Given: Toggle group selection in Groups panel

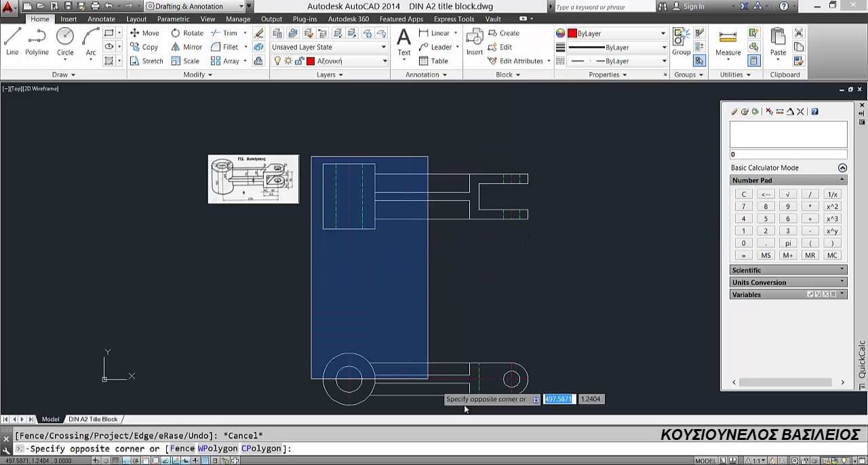Looking at the screenshot, I should click(x=699, y=61).
